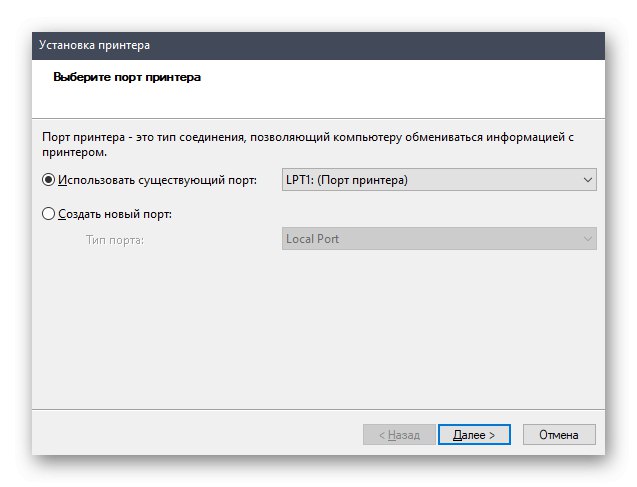This screenshot has height=487, width=637.
Task: Click the "< Назад" button
Action: [x=398, y=434]
